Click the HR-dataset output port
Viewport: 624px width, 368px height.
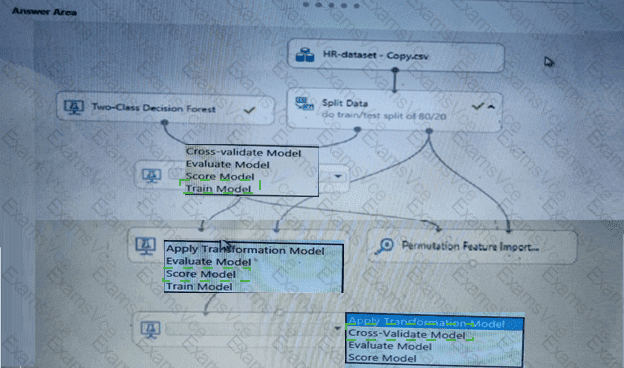click(395, 70)
